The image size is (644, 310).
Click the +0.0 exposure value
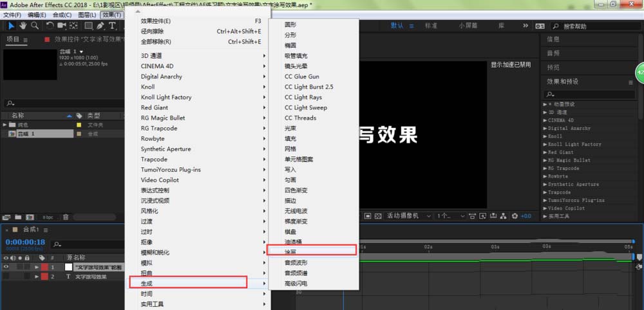(526, 216)
